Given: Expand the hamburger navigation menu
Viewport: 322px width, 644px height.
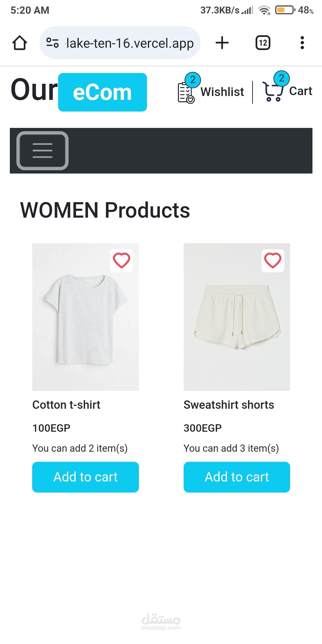Looking at the screenshot, I should click(x=42, y=151).
